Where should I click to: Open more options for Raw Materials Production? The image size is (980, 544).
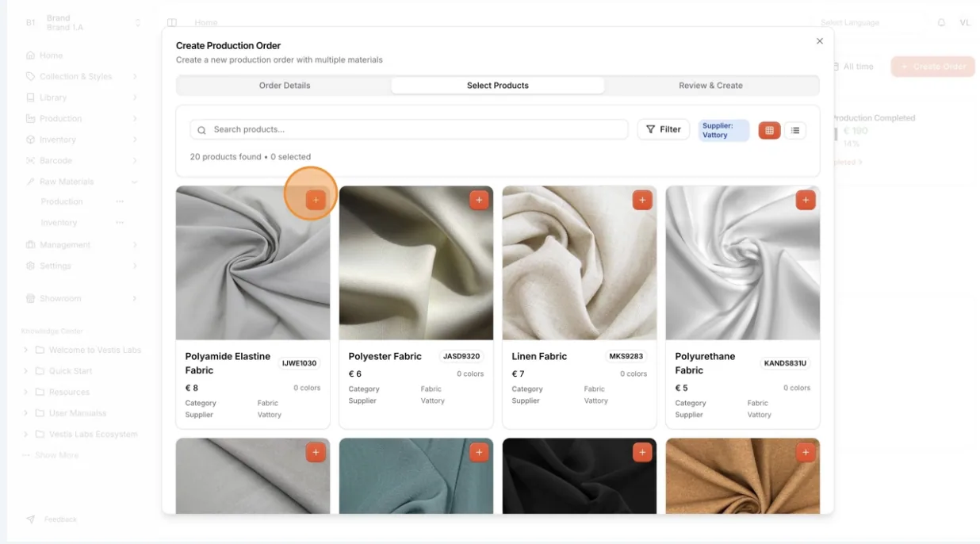click(120, 201)
